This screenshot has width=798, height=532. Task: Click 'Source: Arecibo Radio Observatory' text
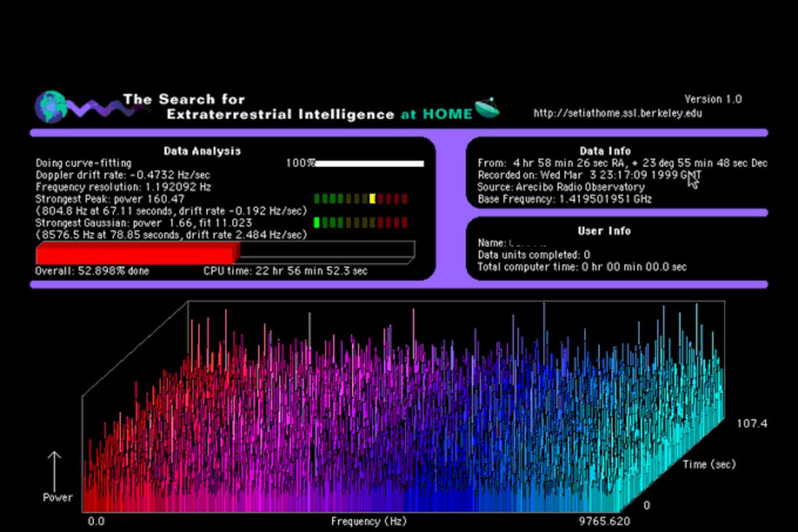click(561, 187)
